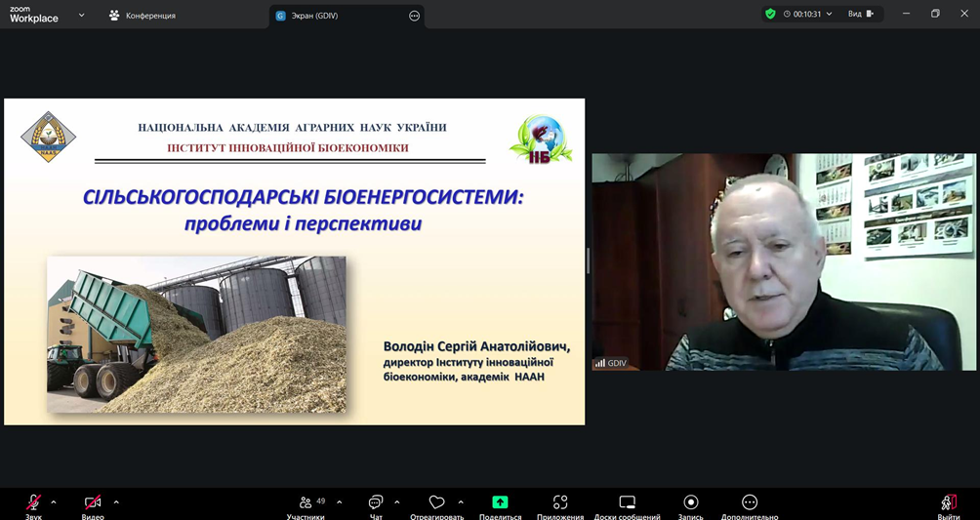
Task: Open the Экран tab ellipsis options
Action: pos(414,16)
